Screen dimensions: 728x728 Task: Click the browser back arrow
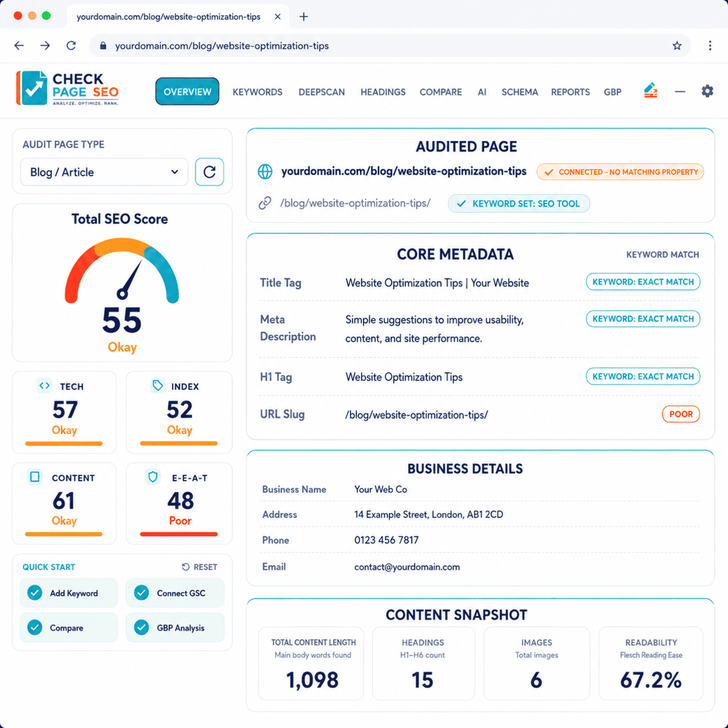[x=19, y=45]
